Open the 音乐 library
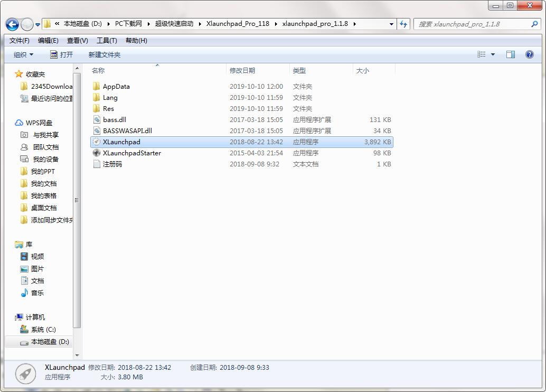The height and width of the screenshot is (392, 546). (x=32, y=293)
